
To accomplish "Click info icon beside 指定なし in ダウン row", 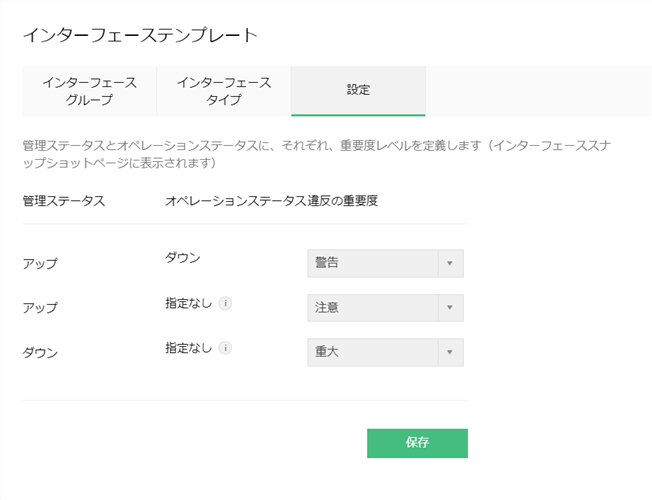I will coord(225,348).
